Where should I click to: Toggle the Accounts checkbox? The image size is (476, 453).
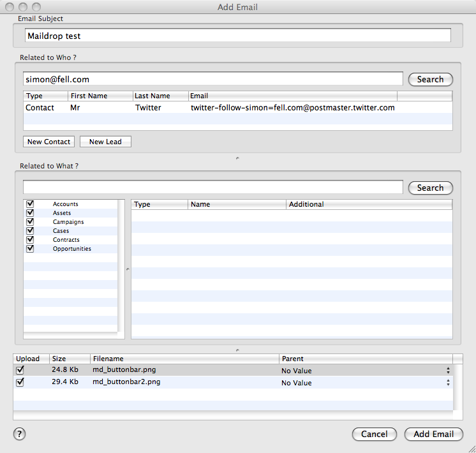click(29, 204)
